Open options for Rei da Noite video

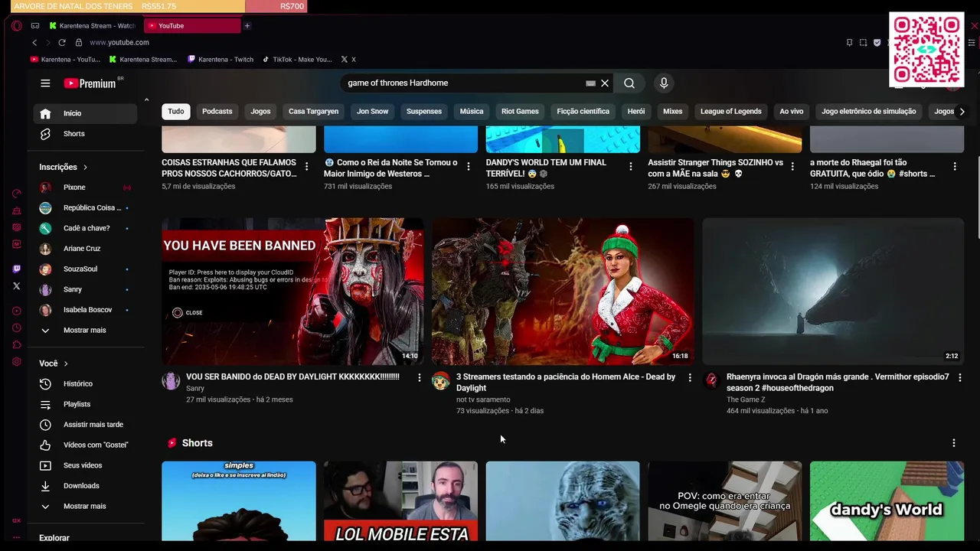tap(469, 166)
